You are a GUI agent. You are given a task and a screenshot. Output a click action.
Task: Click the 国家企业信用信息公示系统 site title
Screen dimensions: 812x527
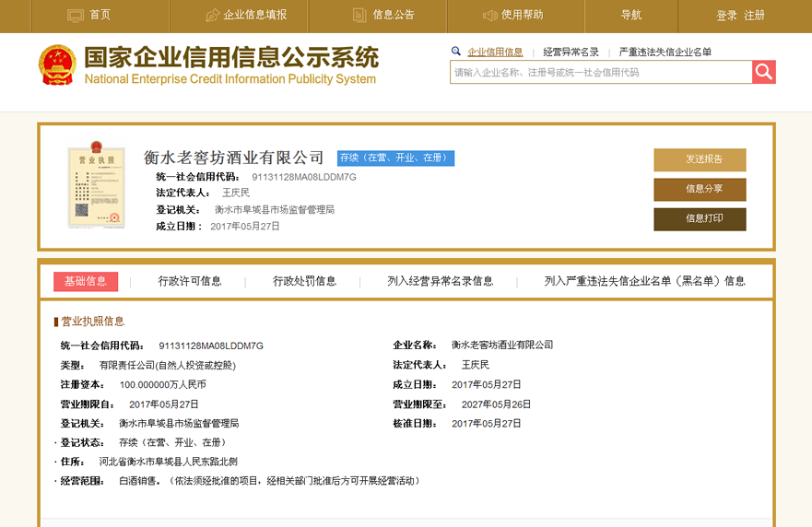coord(231,57)
